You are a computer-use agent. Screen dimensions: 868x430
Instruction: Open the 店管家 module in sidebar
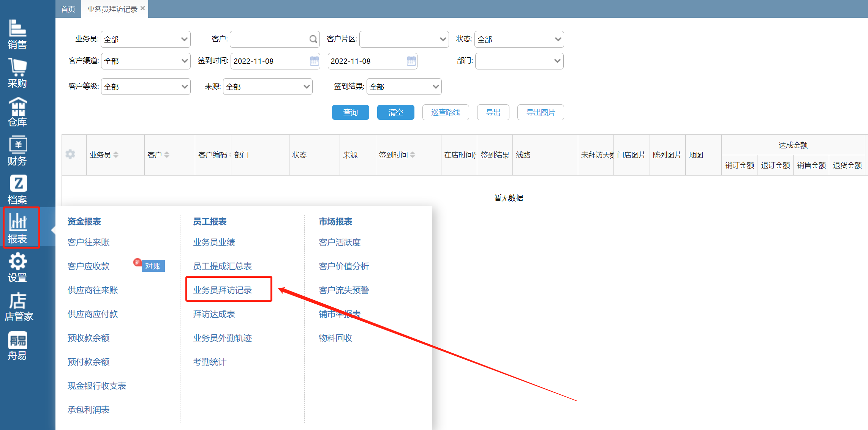coord(18,307)
